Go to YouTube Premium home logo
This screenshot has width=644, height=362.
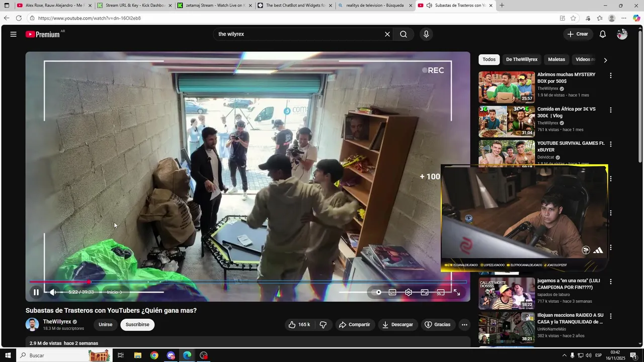tap(43, 34)
